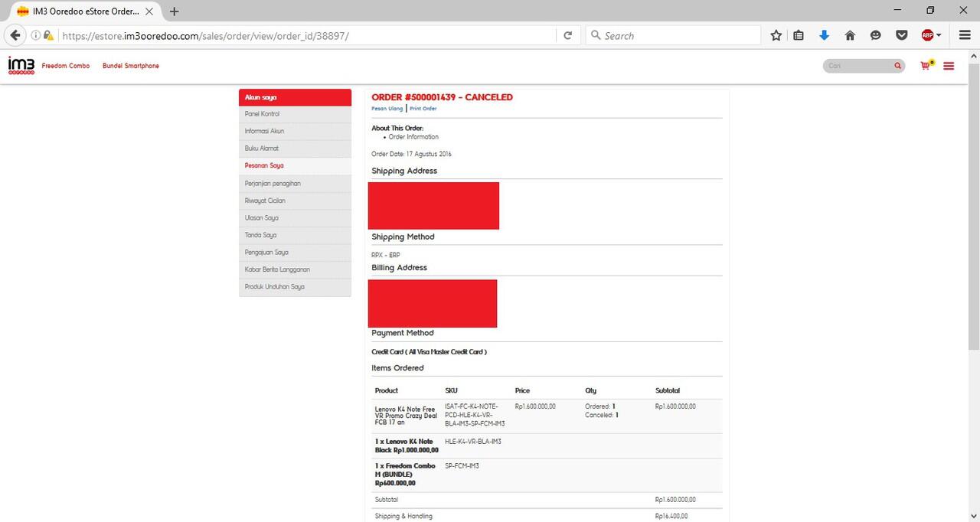Go to Buku Alamat
The image size is (980, 522).
coord(295,148)
